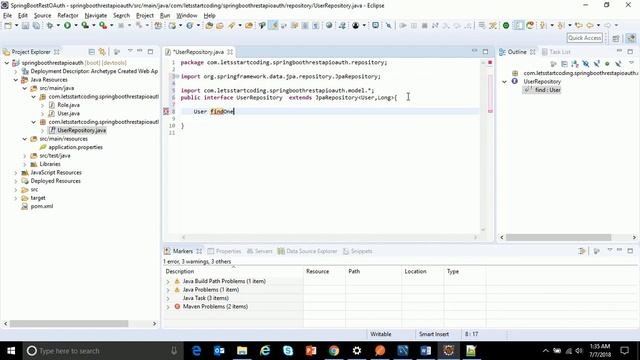Select application.properties file
The height and width of the screenshot is (360, 640).
point(71,147)
